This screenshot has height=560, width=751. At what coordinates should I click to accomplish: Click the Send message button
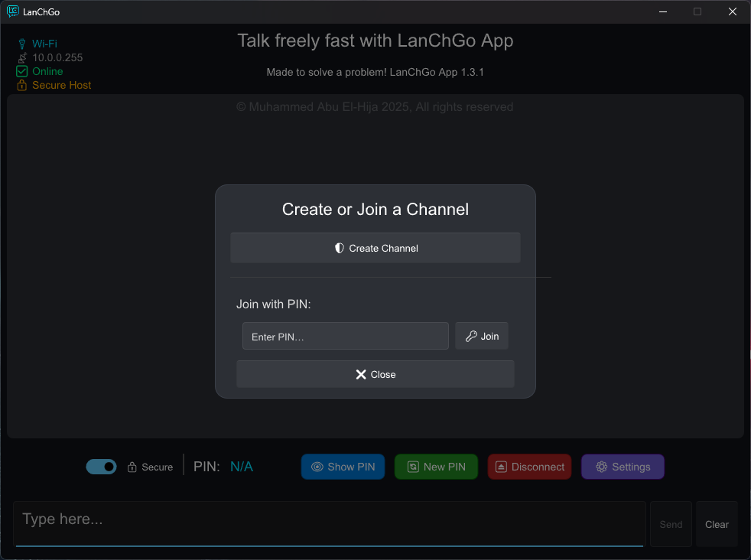click(671, 524)
